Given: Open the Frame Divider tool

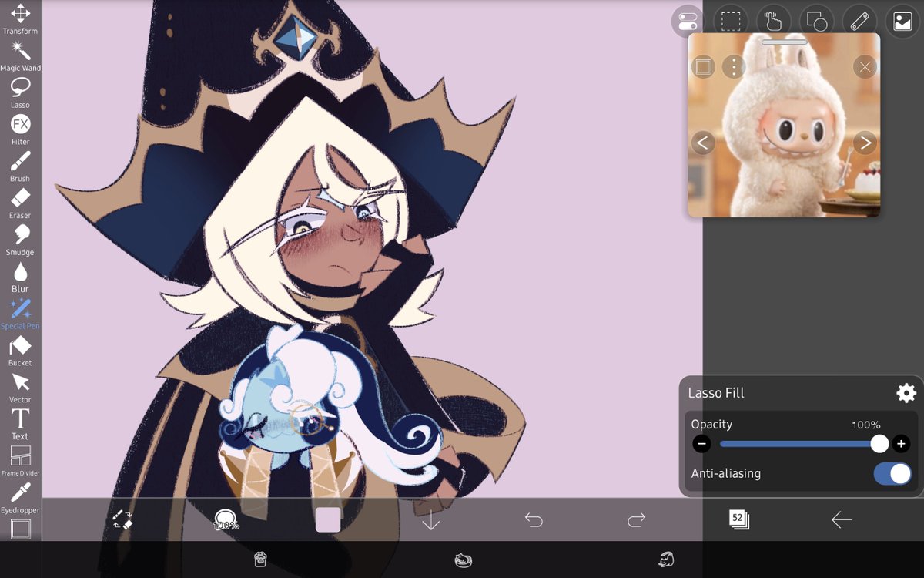Looking at the screenshot, I should tap(20, 462).
